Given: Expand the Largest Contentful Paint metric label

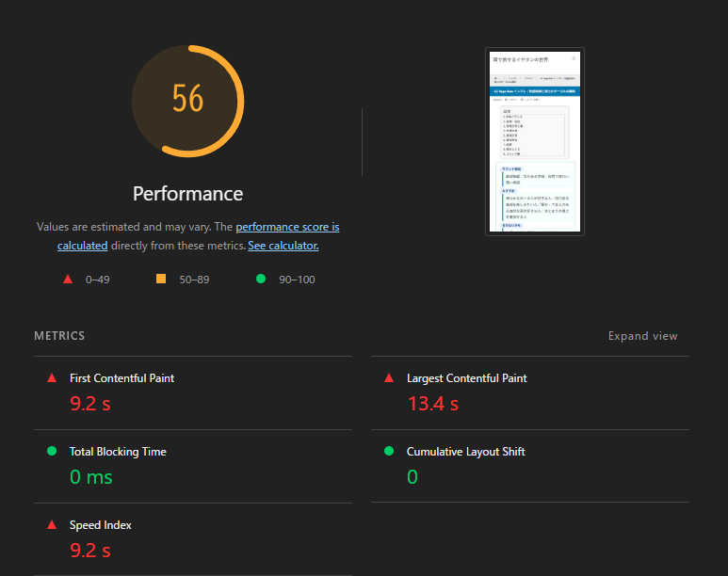Looking at the screenshot, I should click(x=466, y=378).
